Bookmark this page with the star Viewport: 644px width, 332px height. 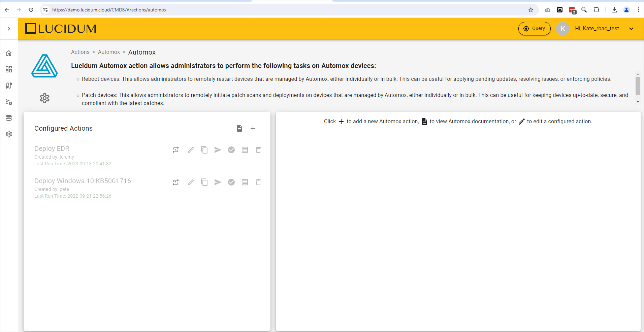pos(531,10)
